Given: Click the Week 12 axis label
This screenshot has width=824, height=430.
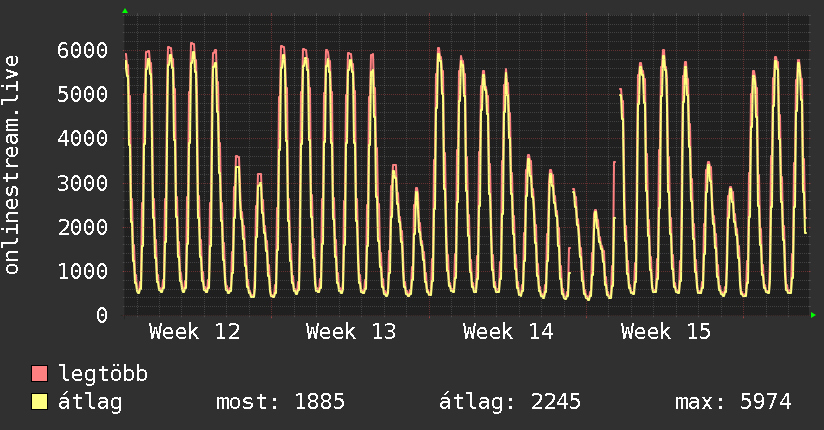Looking at the screenshot, I should [x=194, y=332].
